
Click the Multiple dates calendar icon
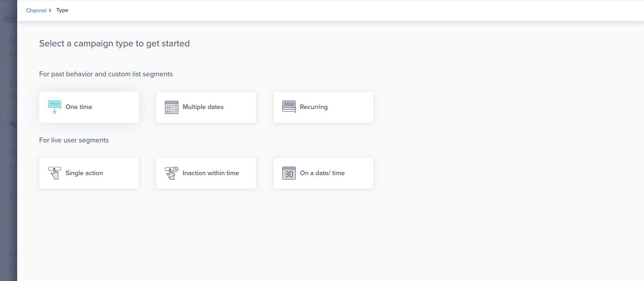tap(171, 107)
